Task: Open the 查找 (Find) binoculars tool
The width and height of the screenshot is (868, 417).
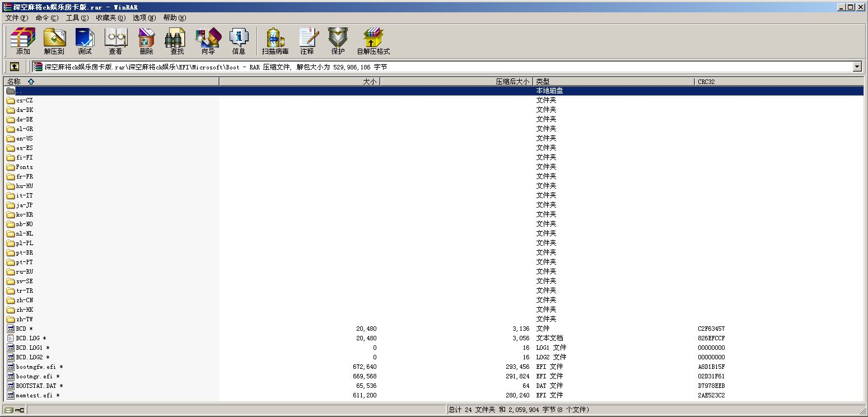Action: [177, 41]
